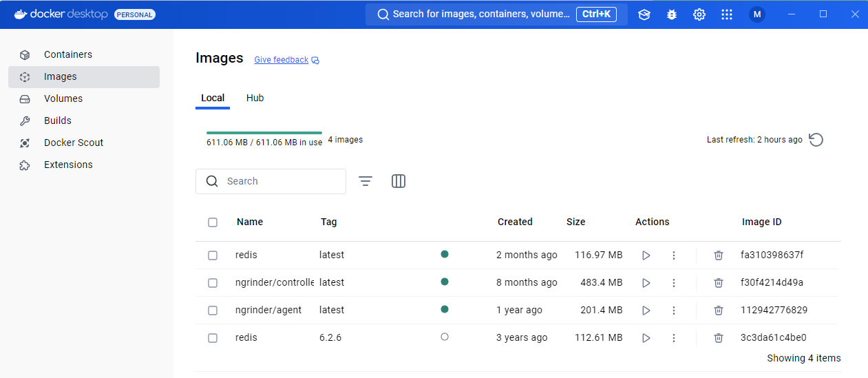Select Images in the sidebar
The image size is (868, 378).
click(x=84, y=76)
